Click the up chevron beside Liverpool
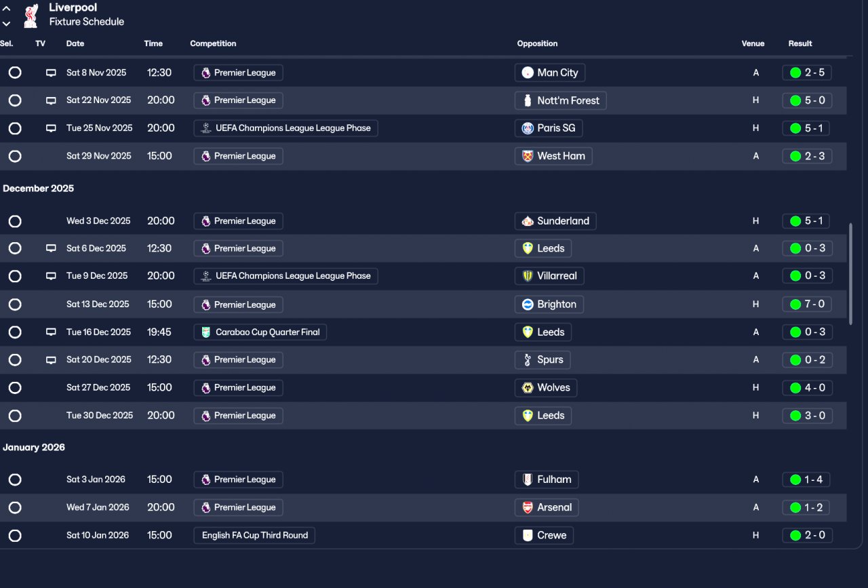 7,9
